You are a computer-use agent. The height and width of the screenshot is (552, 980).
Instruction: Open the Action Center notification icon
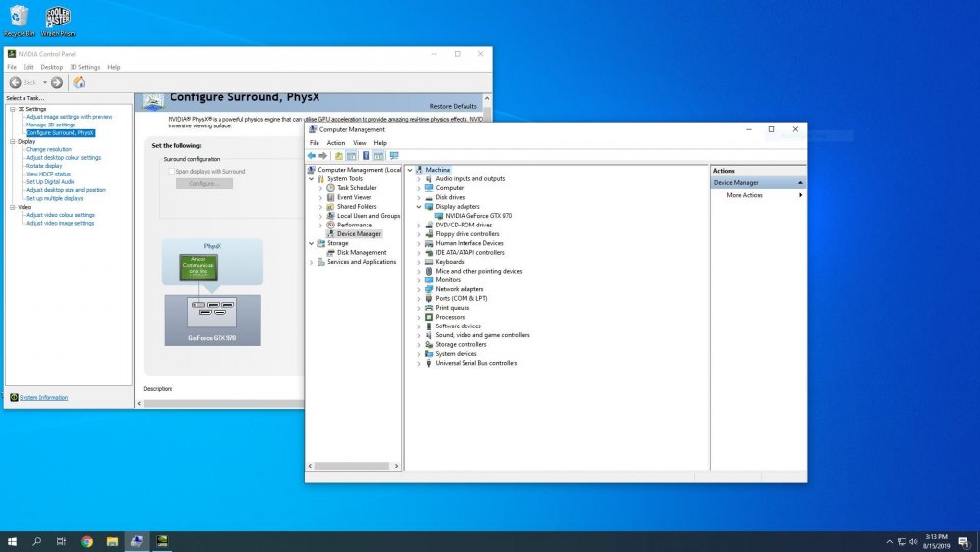[x=965, y=541]
